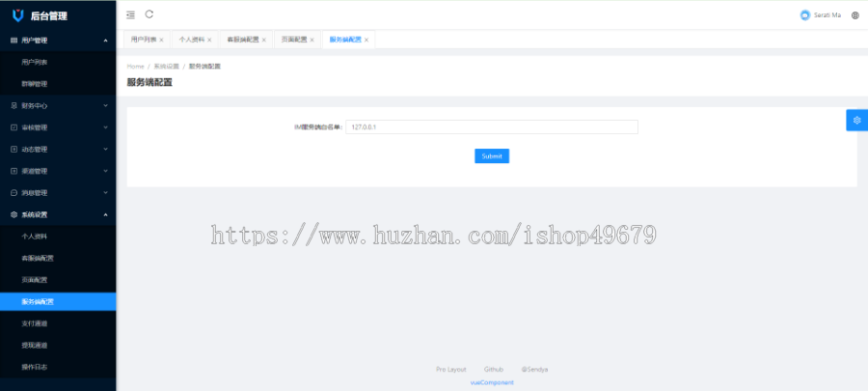Click the Serati Ma username

tap(827, 15)
